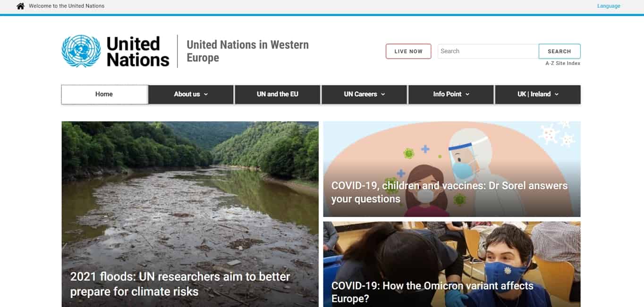Click the 2021 floods UN researchers headline
Viewport: 644px width, 307px height.
(x=180, y=284)
